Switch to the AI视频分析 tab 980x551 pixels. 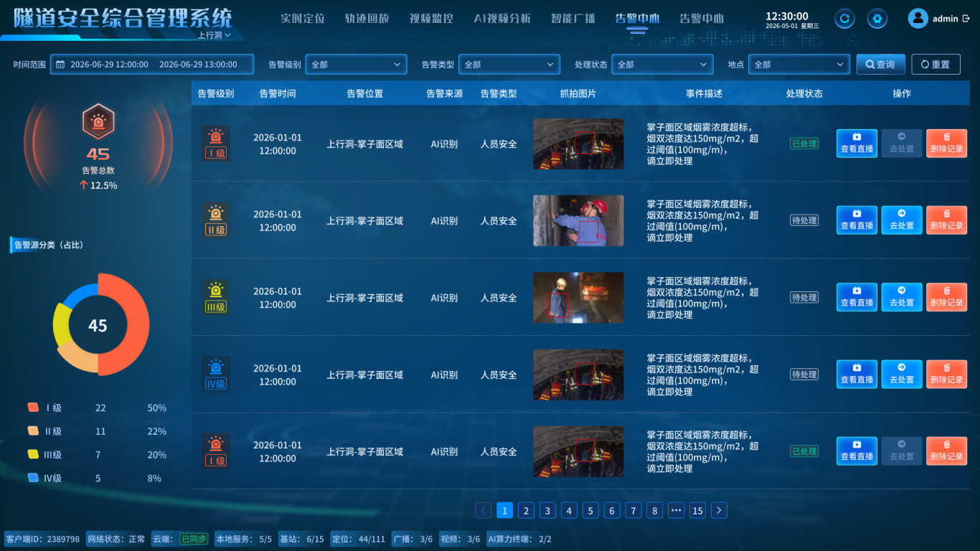502,19
